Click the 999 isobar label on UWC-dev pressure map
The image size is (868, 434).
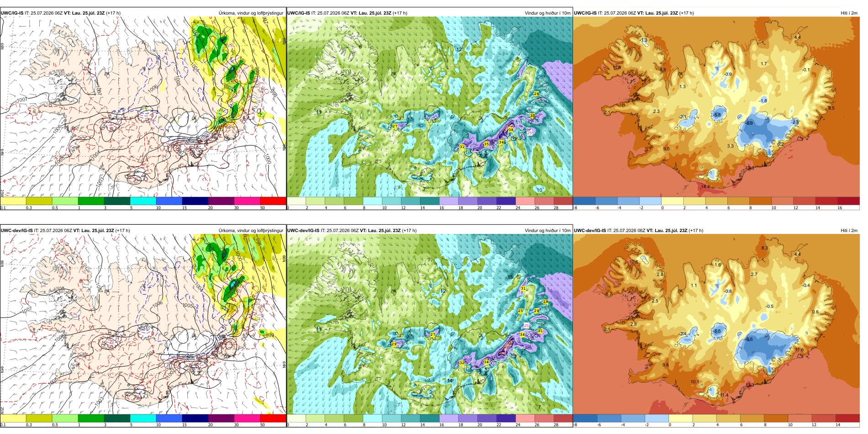click(x=270, y=335)
